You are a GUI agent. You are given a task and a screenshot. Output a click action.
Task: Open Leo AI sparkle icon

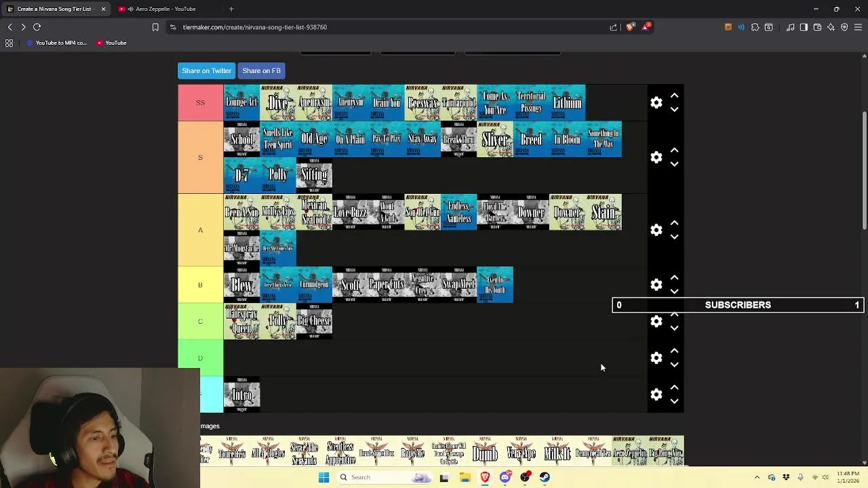tap(831, 27)
